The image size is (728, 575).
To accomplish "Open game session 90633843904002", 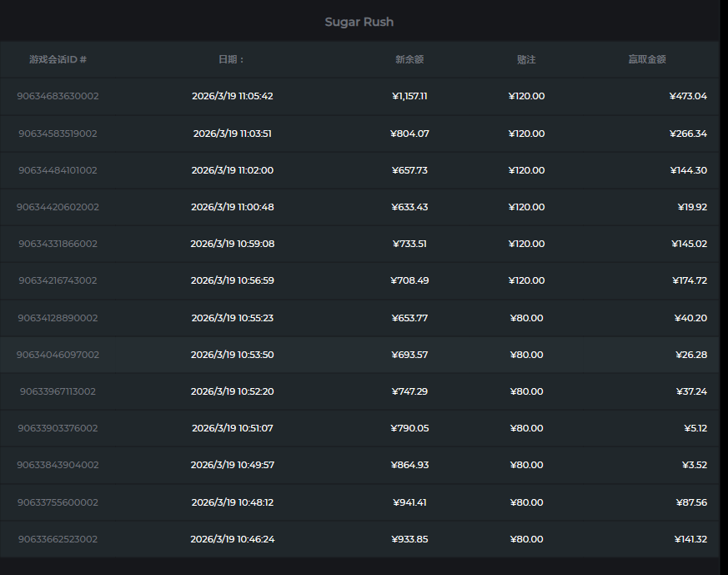I will coord(58,465).
